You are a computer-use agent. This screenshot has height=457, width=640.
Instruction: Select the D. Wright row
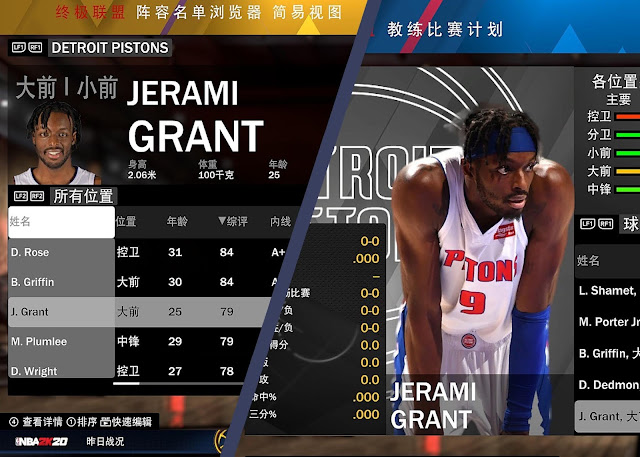(127, 371)
